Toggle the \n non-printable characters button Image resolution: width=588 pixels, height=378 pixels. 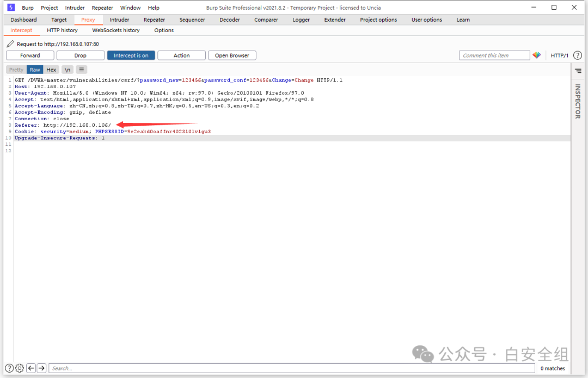tap(68, 70)
